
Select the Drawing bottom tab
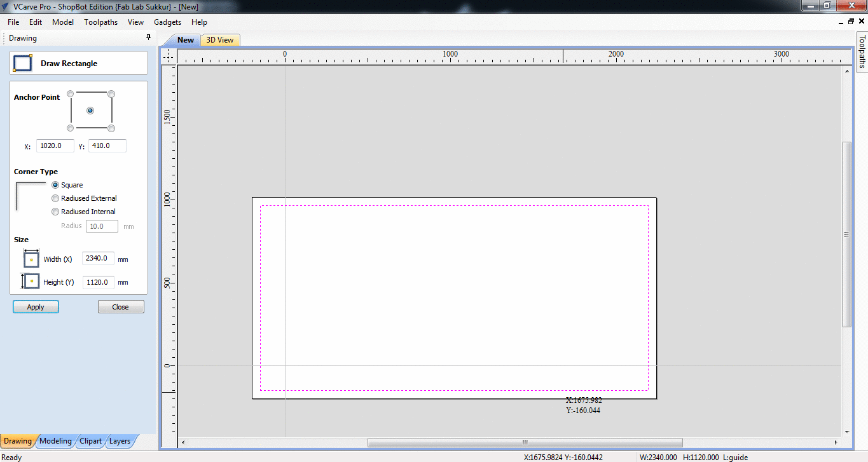[x=18, y=441]
